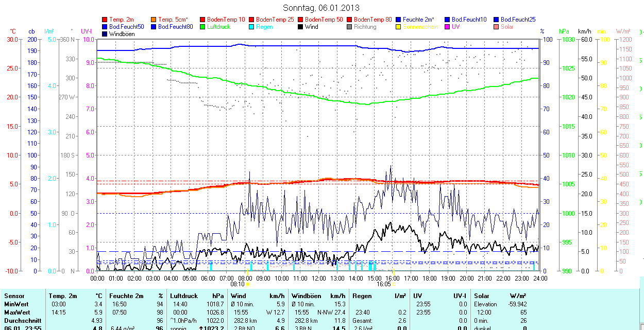Click the orange Temp. 5cm legend swatch
This screenshot has width=644, height=330.
154,20
